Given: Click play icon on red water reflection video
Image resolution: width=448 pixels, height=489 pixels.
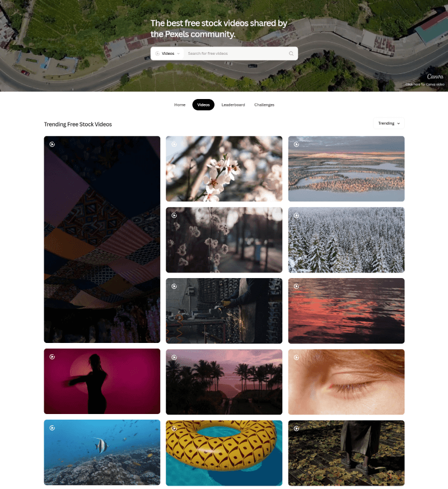Looking at the screenshot, I should click(x=296, y=286).
